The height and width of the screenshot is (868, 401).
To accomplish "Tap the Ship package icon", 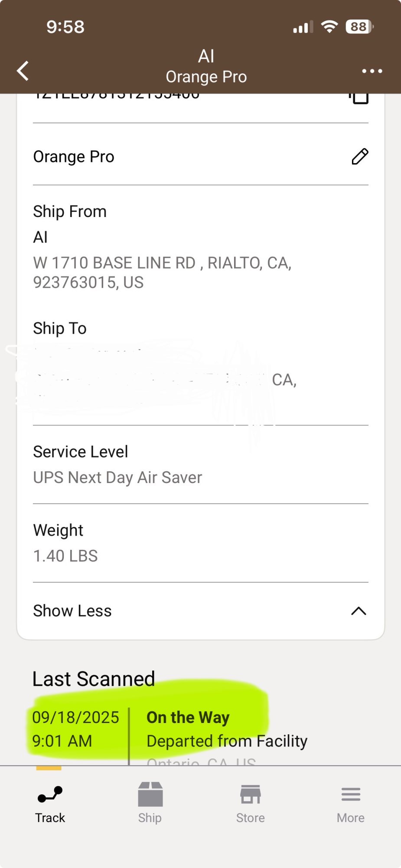I will click(150, 794).
